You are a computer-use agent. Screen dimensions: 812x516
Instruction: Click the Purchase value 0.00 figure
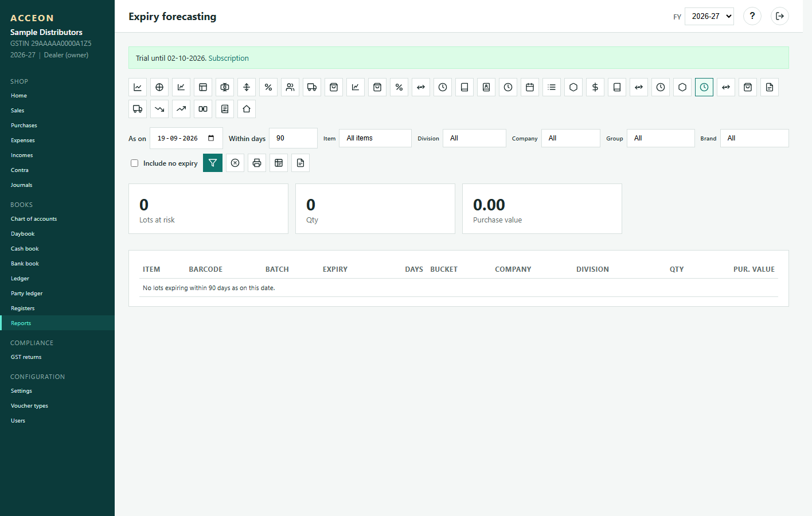click(489, 205)
